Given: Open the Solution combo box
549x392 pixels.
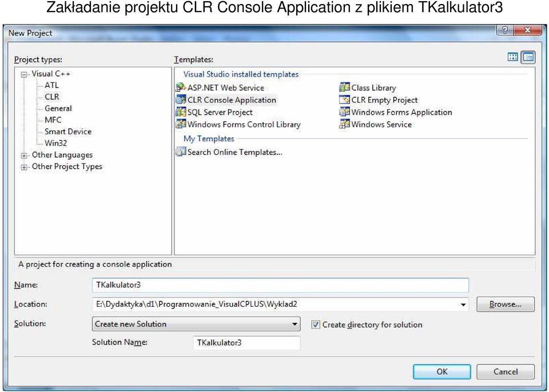Looking at the screenshot, I should [x=196, y=324].
